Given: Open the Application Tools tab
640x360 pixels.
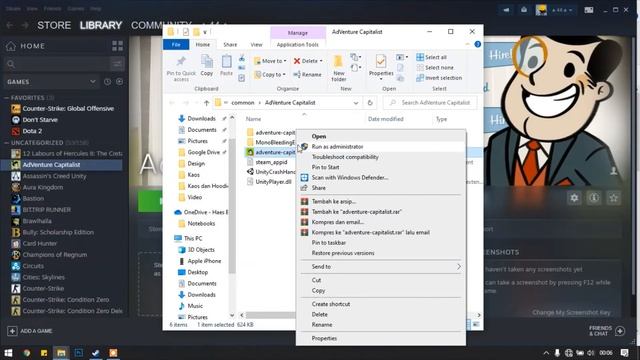Looking at the screenshot, I should (x=298, y=44).
